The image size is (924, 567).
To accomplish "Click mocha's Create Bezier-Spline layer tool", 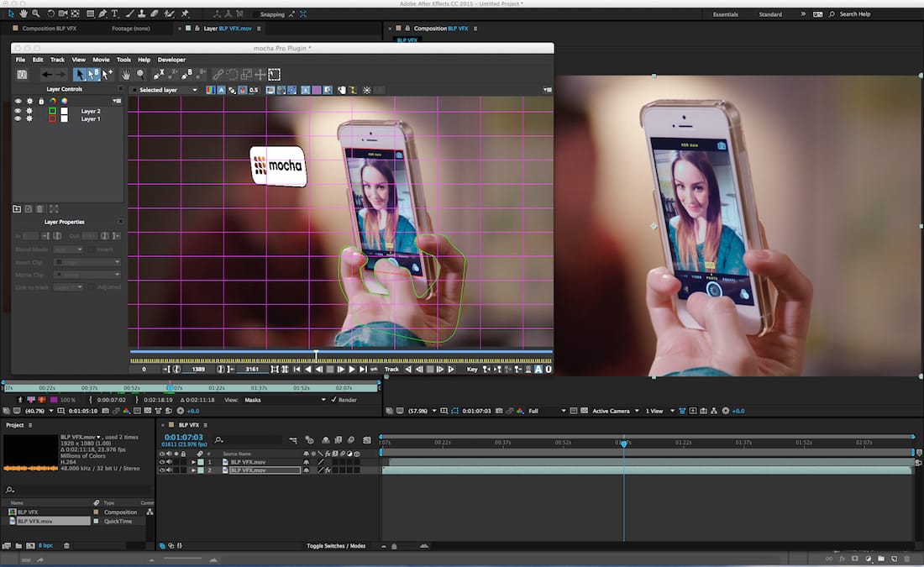I will 186,74.
